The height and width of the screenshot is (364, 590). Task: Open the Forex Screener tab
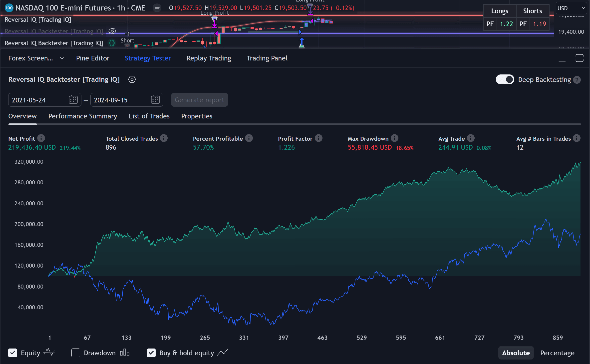31,58
